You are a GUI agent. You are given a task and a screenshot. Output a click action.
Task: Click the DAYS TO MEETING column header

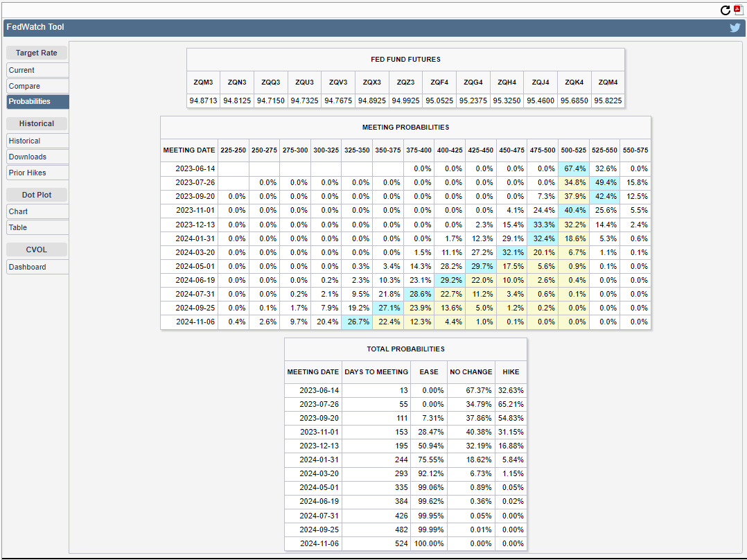click(376, 371)
